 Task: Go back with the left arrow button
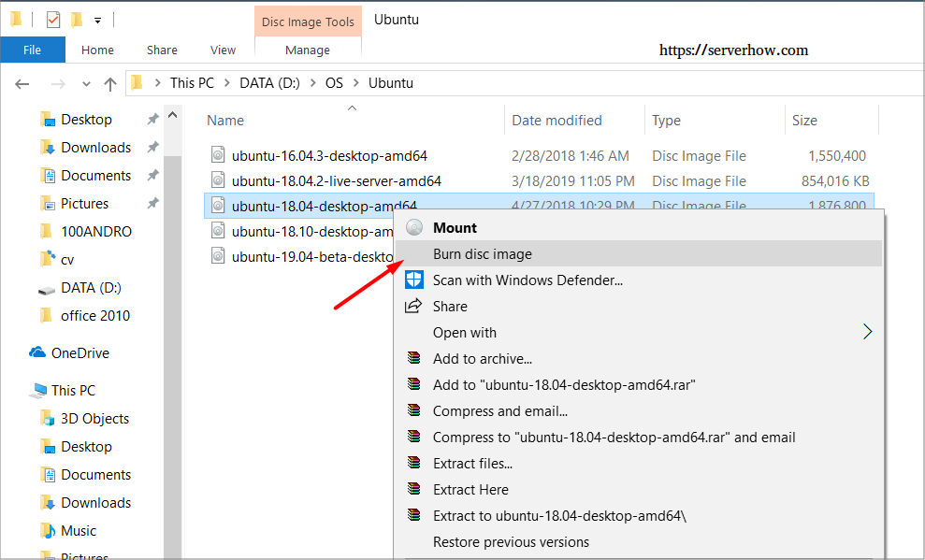[x=22, y=84]
